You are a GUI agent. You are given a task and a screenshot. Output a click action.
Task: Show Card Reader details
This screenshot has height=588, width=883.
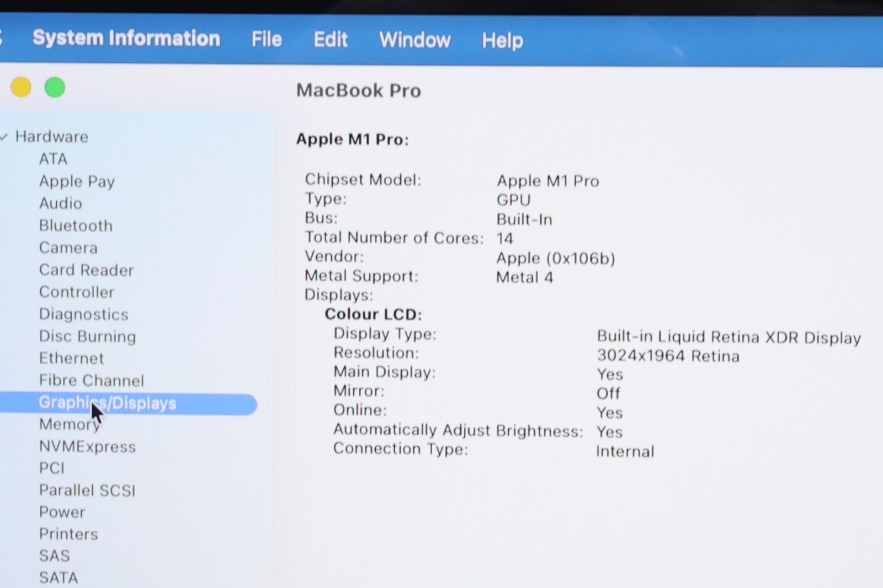coord(86,270)
